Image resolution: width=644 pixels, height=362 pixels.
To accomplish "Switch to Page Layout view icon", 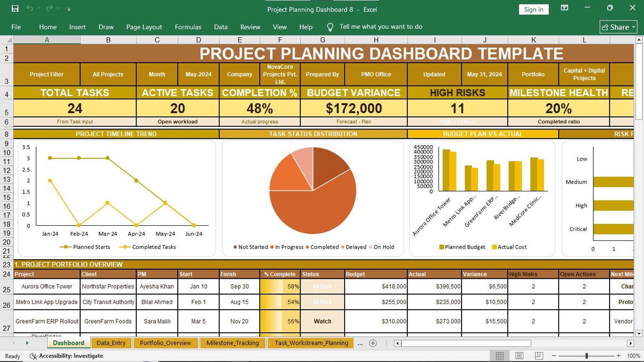I will click(x=519, y=356).
